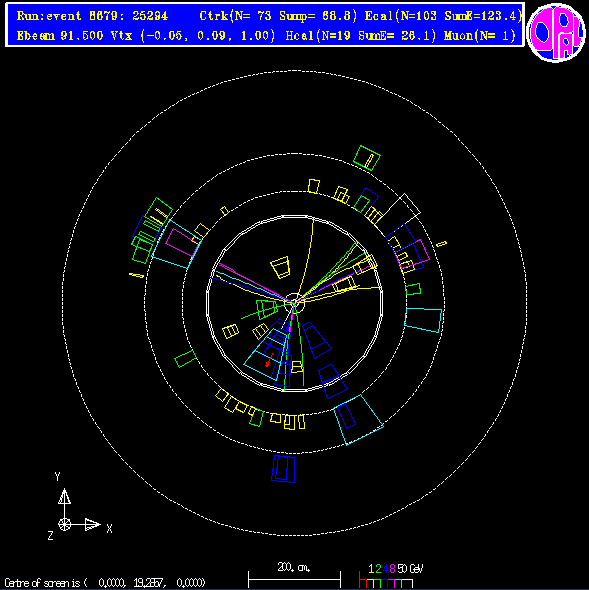This screenshot has width=589, height=590.
Task: Click the Y axis arrow of the coordinate indicator
Action: tap(64, 497)
